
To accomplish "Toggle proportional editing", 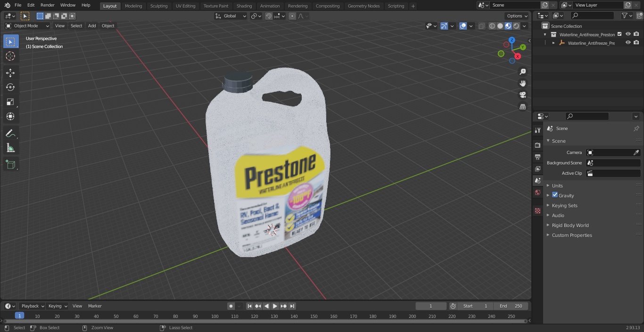I will click(x=292, y=16).
